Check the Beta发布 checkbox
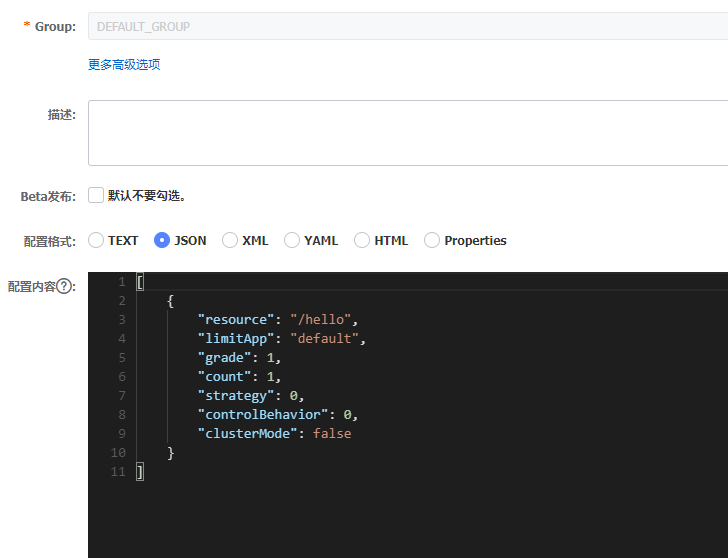The image size is (728, 558). [96, 195]
